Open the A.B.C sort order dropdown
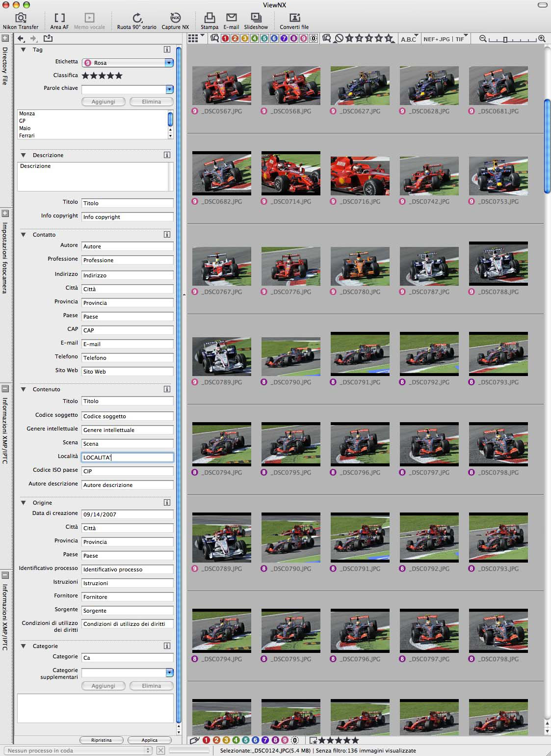This screenshot has width=551, height=756. [409, 39]
